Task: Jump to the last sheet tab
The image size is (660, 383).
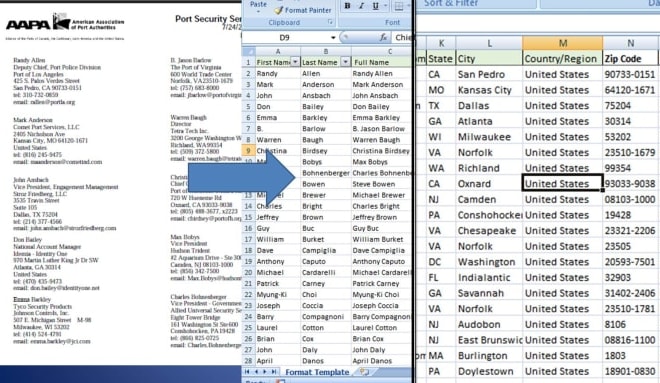Action: tap(274, 372)
